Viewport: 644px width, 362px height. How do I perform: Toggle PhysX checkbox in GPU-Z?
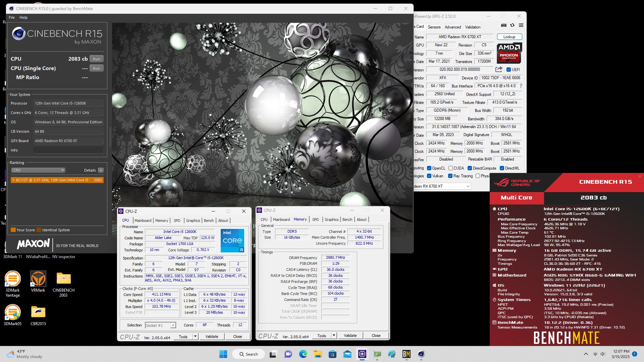478,176
